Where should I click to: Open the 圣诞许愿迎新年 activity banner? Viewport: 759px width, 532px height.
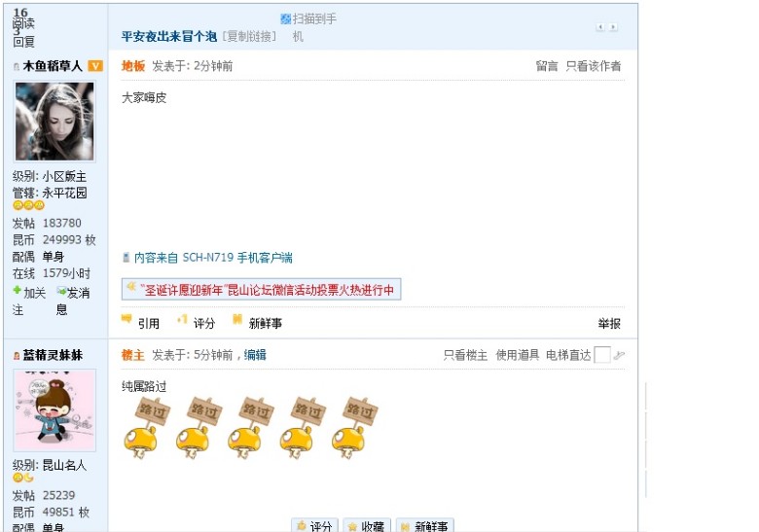[261, 289]
